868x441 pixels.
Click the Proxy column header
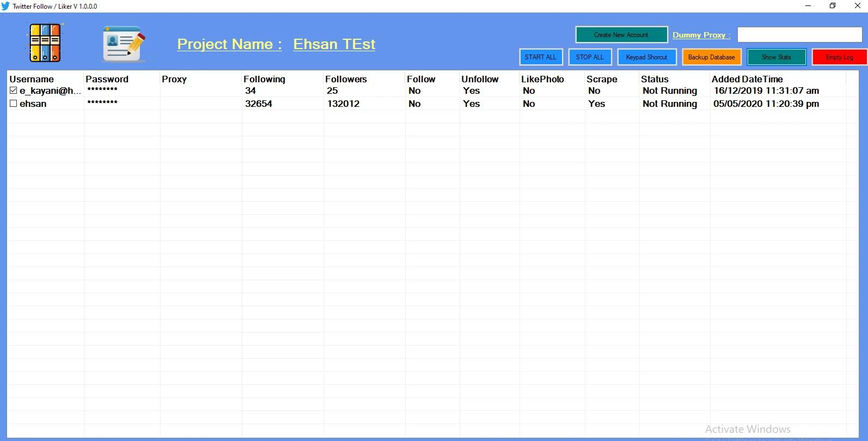(201, 79)
